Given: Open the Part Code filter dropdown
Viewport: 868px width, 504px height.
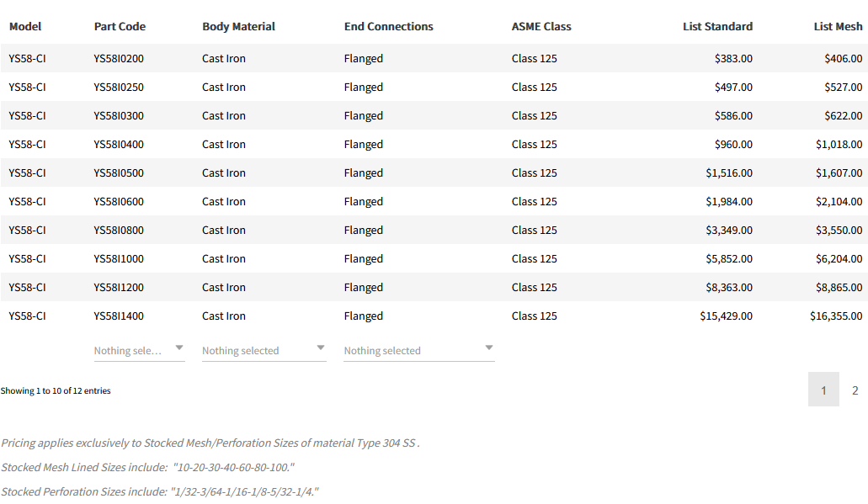Looking at the screenshot, I should click(139, 350).
